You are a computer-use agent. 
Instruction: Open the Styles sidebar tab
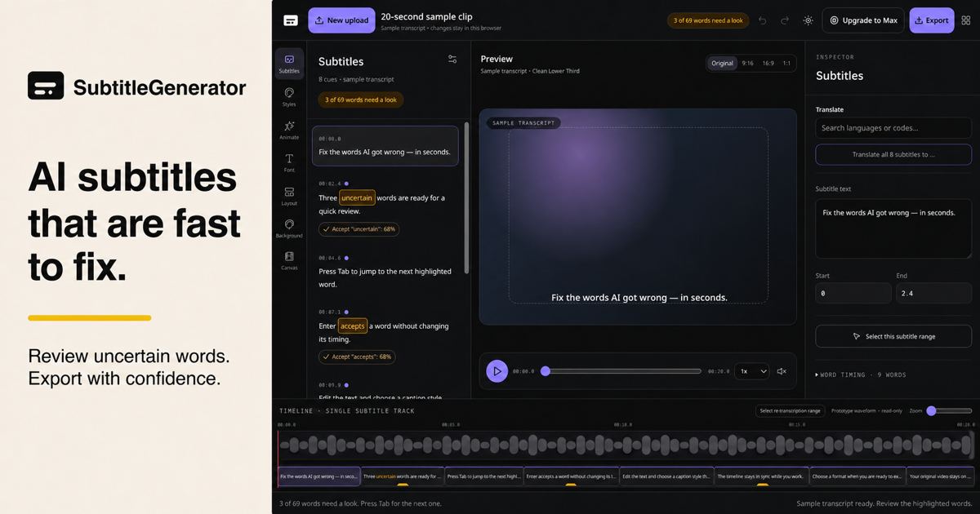pos(289,97)
